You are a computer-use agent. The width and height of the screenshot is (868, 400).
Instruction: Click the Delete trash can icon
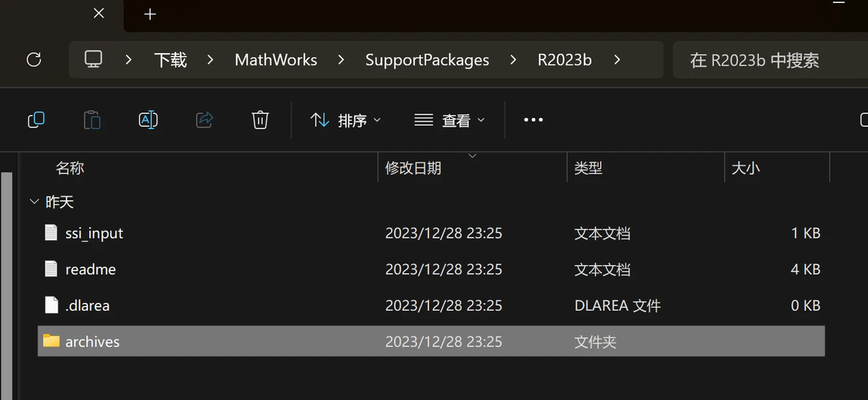260,119
